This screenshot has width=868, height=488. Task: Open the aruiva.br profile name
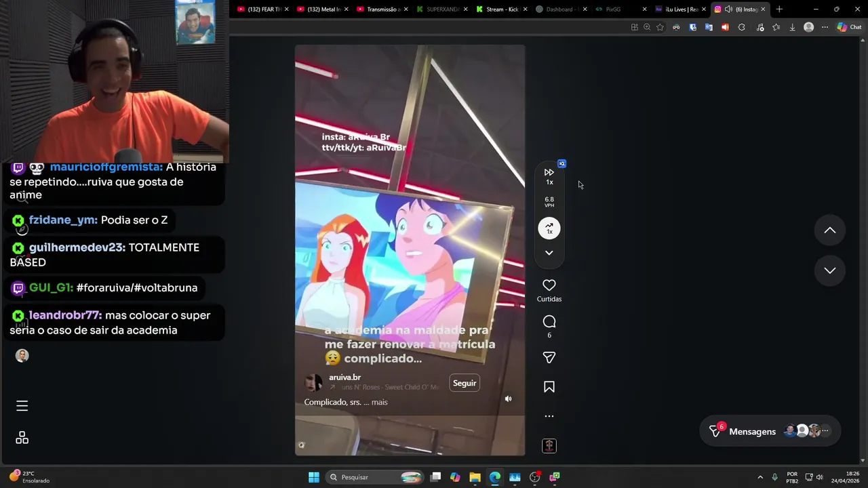344,378
